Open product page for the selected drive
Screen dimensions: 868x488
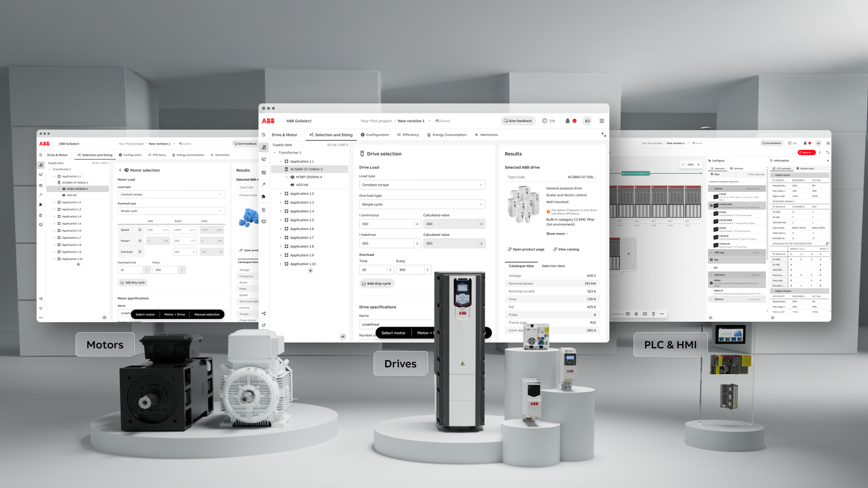526,249
